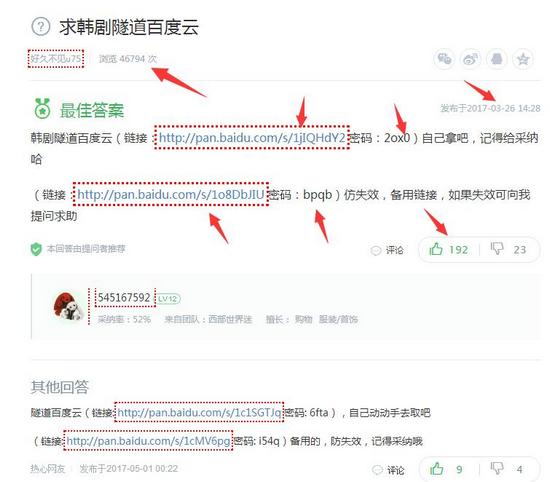
Task: Click the answerer's avatar thumbnail
Action: pos(68,306)
